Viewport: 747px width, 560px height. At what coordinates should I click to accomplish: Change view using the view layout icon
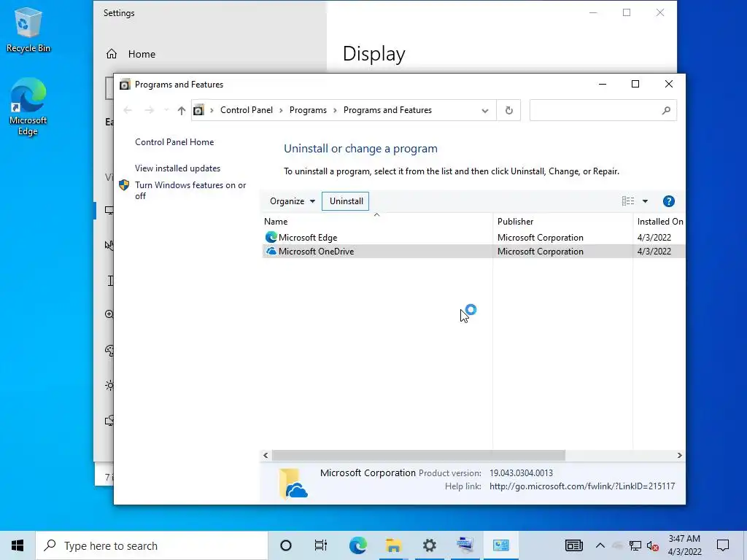click(x=628, y=201)
